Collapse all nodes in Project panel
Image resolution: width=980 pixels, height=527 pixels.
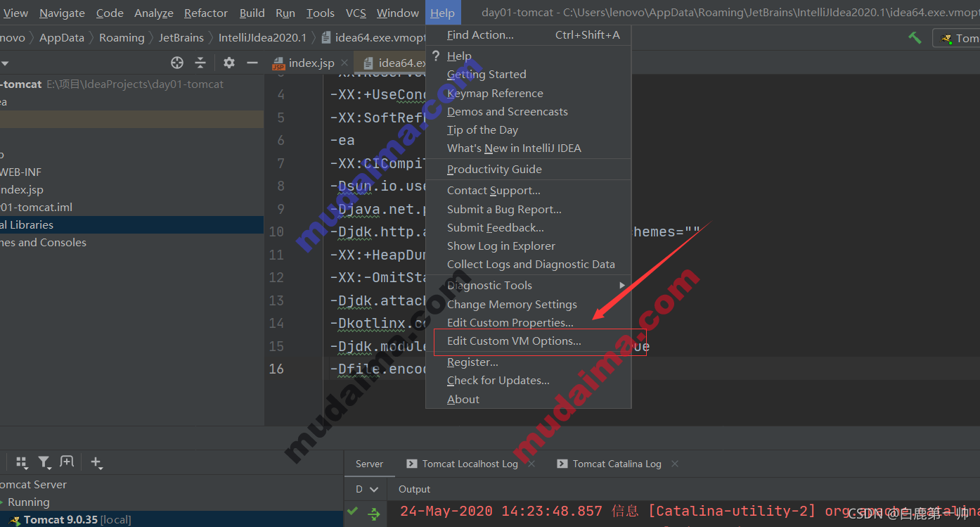[x=200, y=63]
